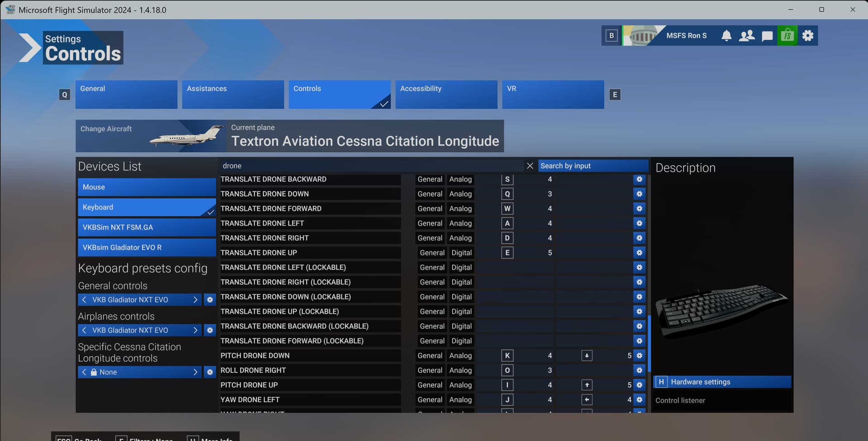868x441 pixels.
Task: Open gear for Translate Drone Up (Lockable)
Action: (639, 312)
